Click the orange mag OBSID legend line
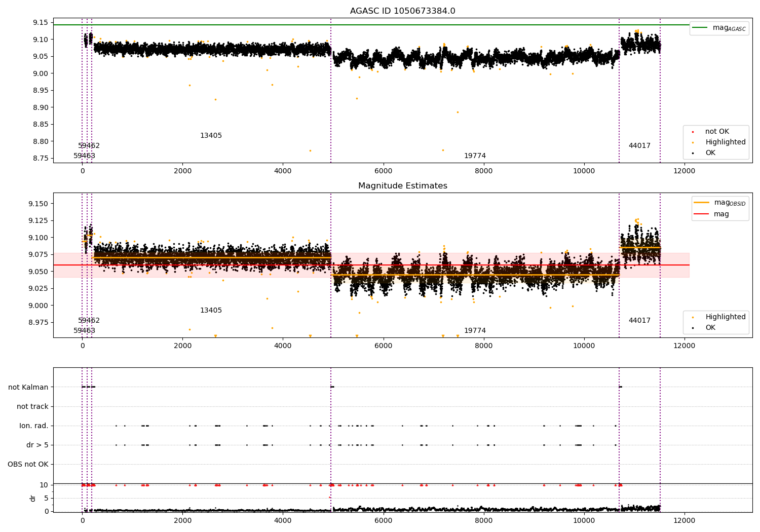The image size is (760, 532). pyautogui.click(x=701, y=203)
